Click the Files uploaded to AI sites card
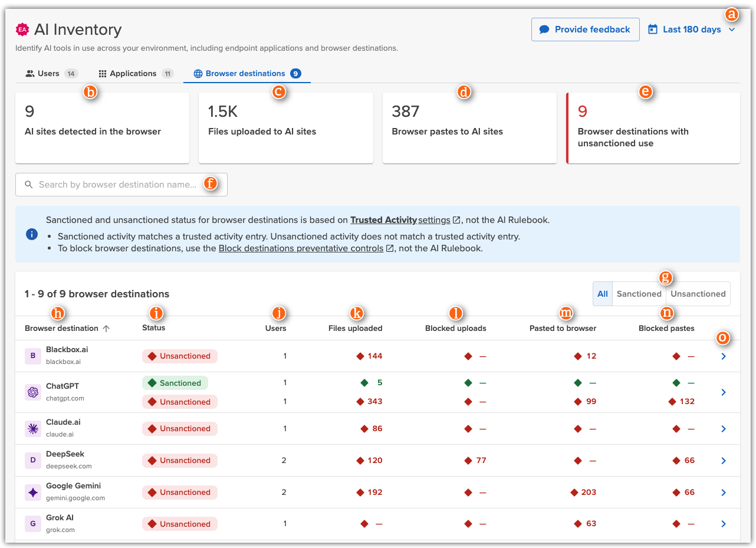The image size is (756, 548). (286, 128)
